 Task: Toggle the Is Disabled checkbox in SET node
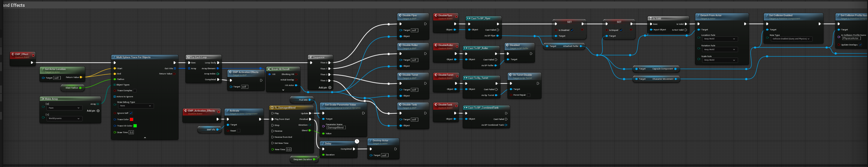tap(572, 30)
